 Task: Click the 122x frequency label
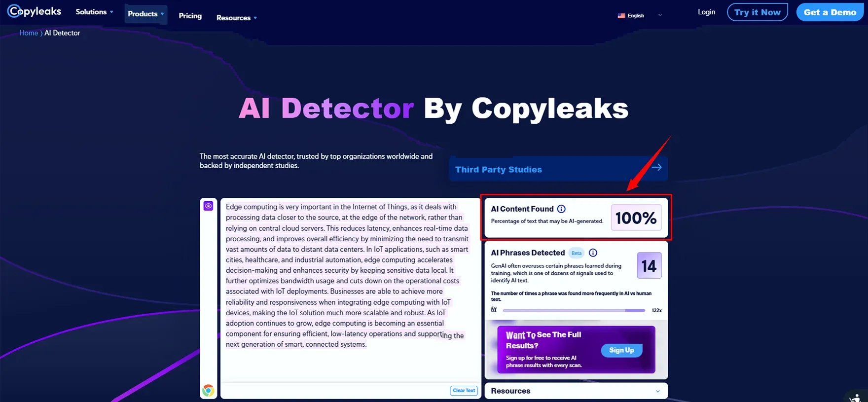coord(656,310)
